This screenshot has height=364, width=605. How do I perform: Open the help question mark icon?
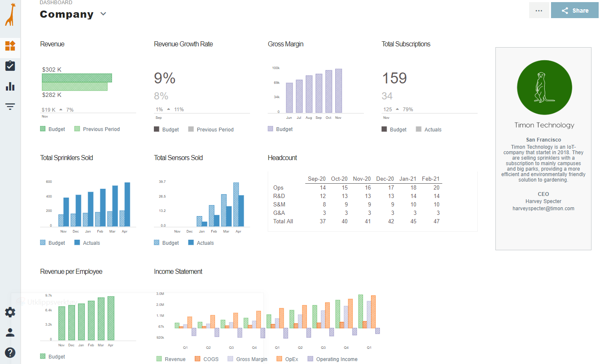click(x=10, y=353)
